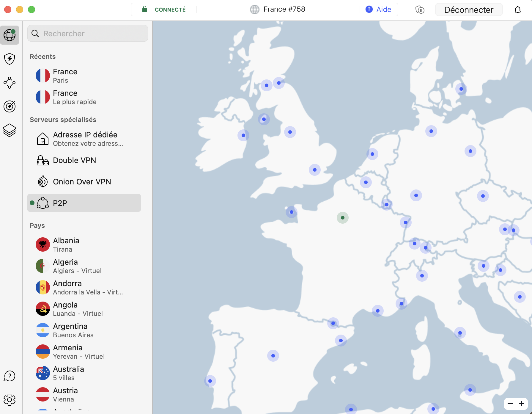
Task: Select Adresse IP dédiée option
Action: pyautogui.click(x=85, y=139)
